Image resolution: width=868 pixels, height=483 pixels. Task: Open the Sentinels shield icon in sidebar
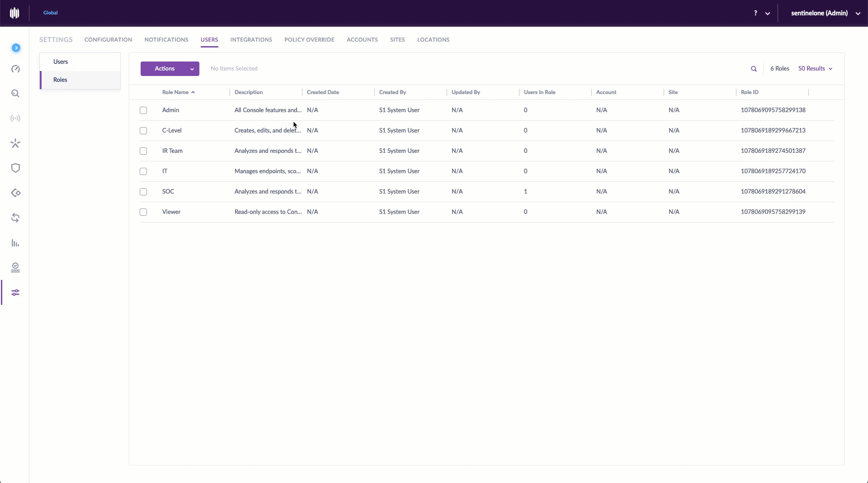[x=15, y=168]
